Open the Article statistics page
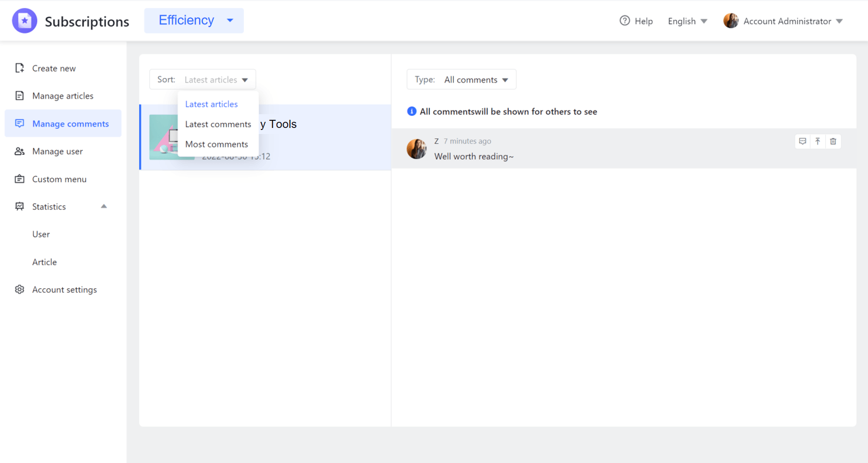 click(44, 262)
